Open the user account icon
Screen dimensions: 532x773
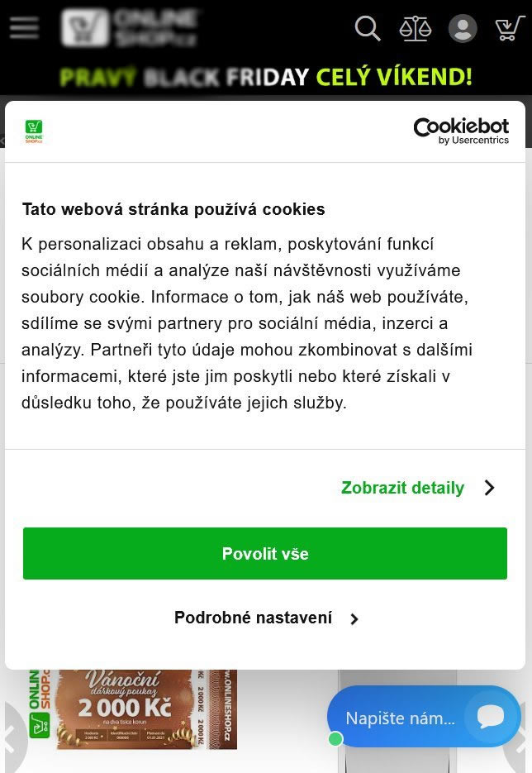tap(463, 28)
